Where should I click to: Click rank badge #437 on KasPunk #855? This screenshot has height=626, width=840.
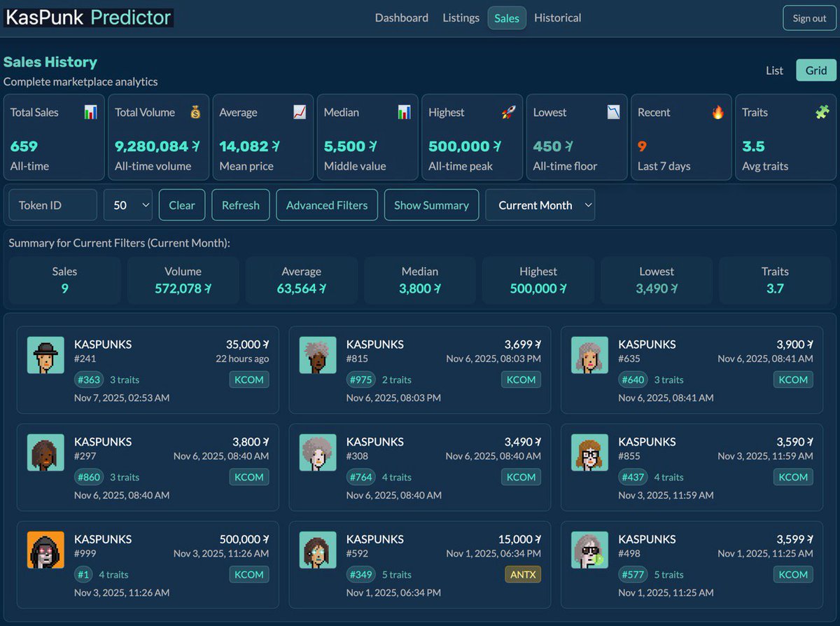[x=633, y=477]
